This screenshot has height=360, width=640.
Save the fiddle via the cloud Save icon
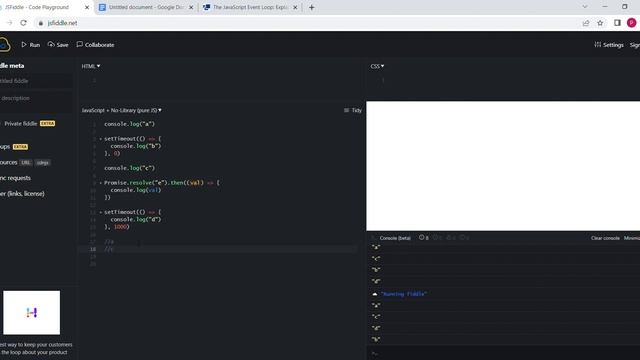pos(51,44)
